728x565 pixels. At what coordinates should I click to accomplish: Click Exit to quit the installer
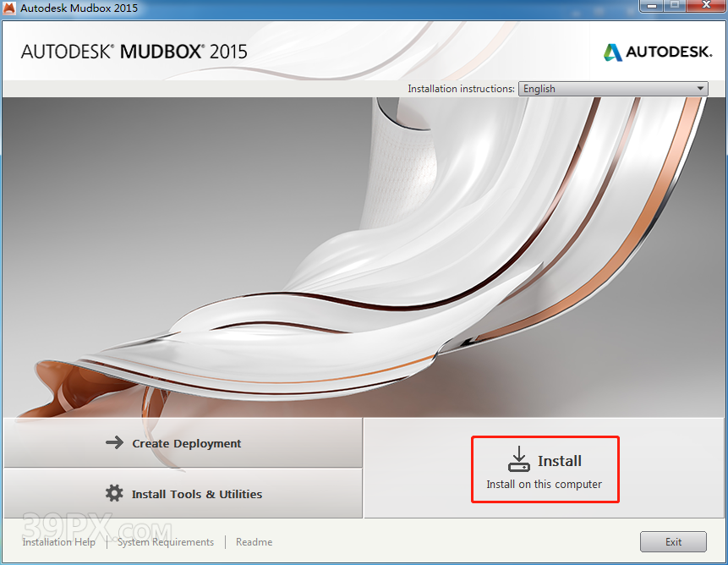coord(673,541)
